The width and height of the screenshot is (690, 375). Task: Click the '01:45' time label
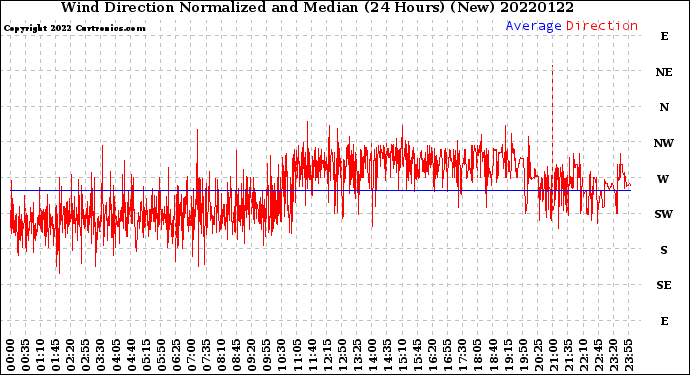[56, 356]
